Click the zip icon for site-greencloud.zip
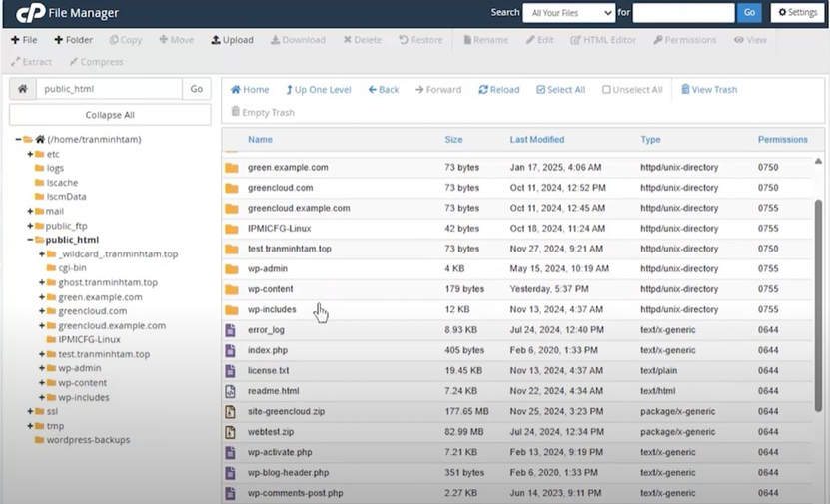The width and height of the screenshot is (830, 504). [231, 412]
